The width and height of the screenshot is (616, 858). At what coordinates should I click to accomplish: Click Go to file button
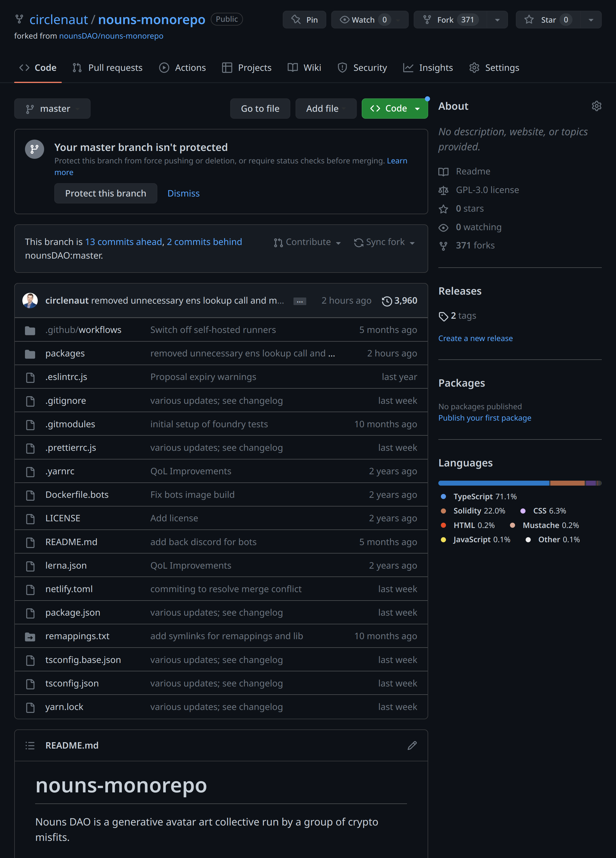[260, 109]
